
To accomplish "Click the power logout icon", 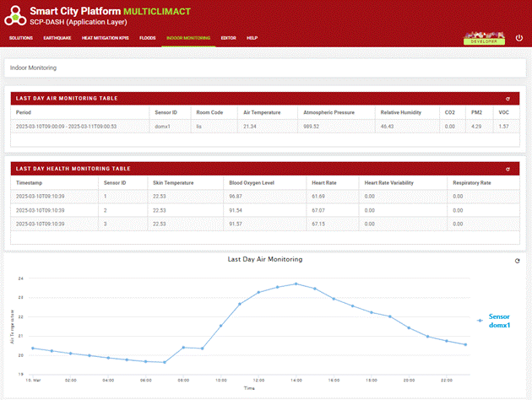I will 519,38.
